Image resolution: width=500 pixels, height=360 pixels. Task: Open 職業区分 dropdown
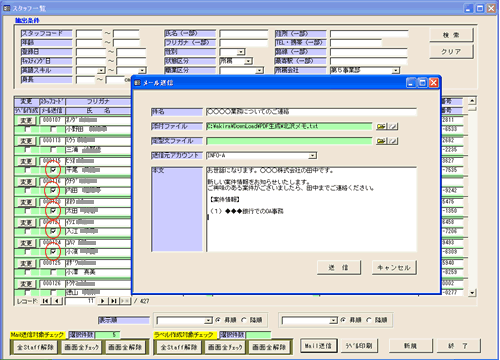[x=260, y=70]
